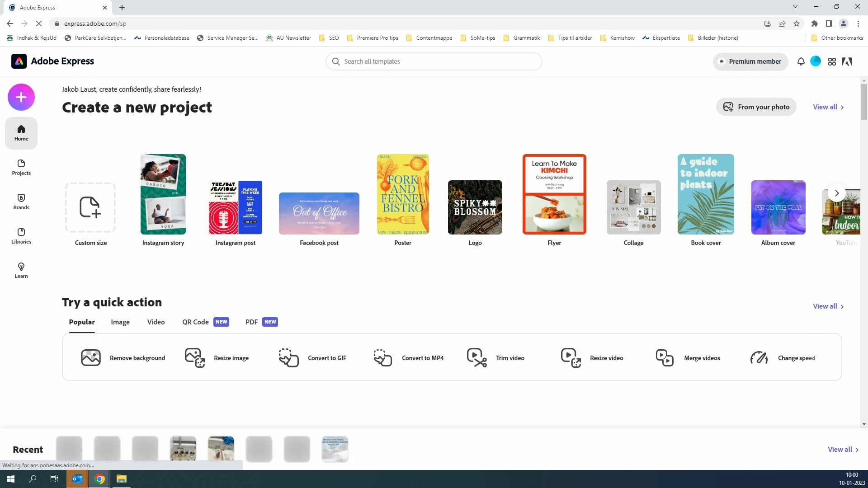Open the Brands section

[21, 202]
